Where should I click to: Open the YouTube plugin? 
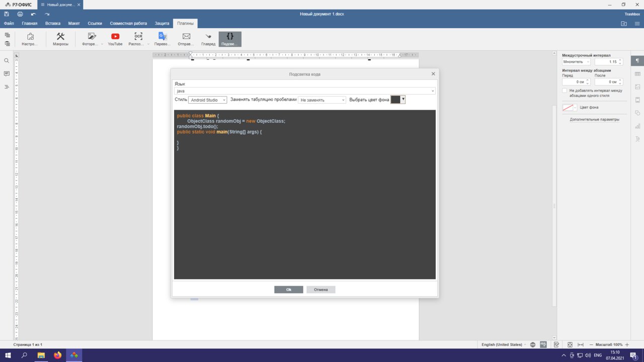(x=115, y=39)
